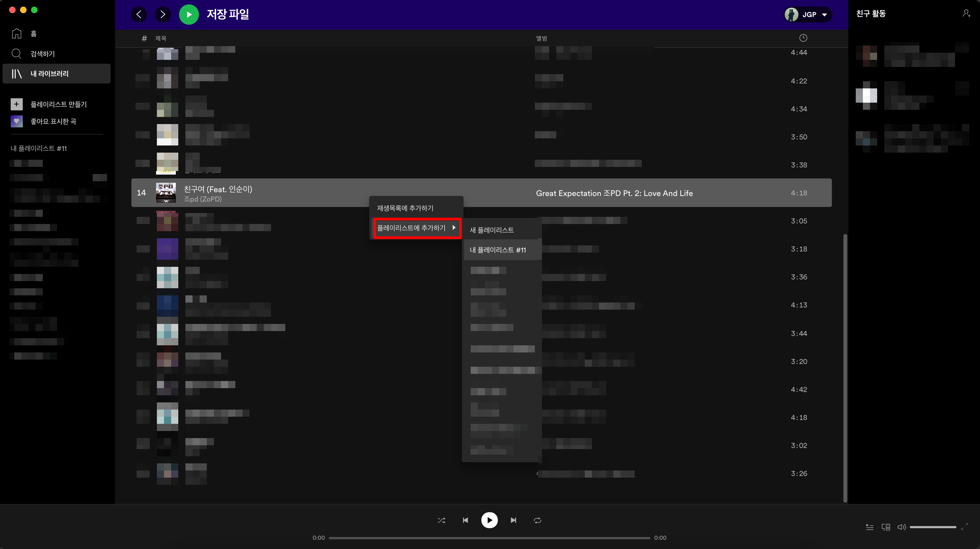Click the 친구여 track album thumbnail
This screenshot has height=549, width=980.
(x=166, y=193)
